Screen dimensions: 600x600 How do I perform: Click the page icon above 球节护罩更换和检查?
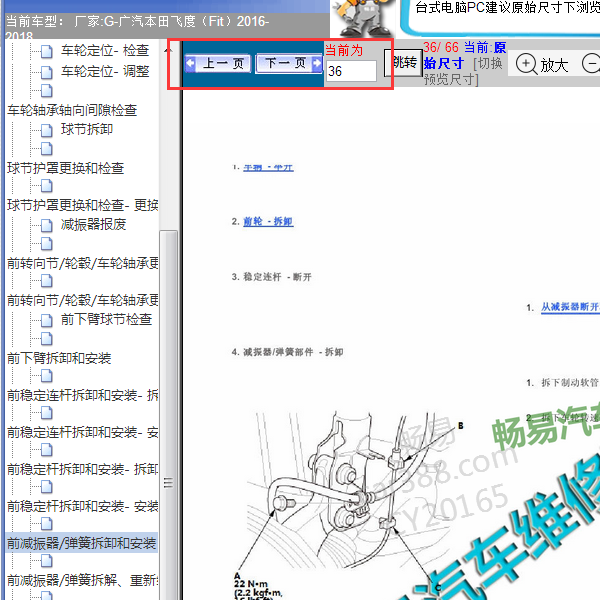pos(47,148)
